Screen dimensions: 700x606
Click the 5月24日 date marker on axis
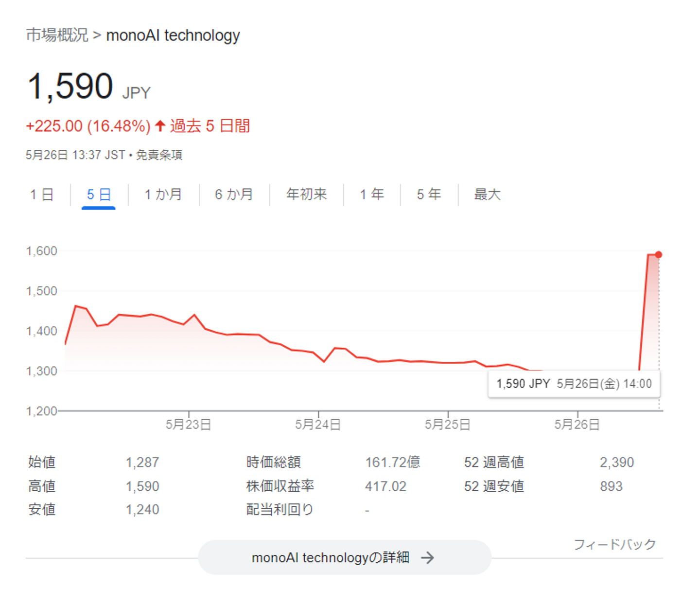[318, 425]
